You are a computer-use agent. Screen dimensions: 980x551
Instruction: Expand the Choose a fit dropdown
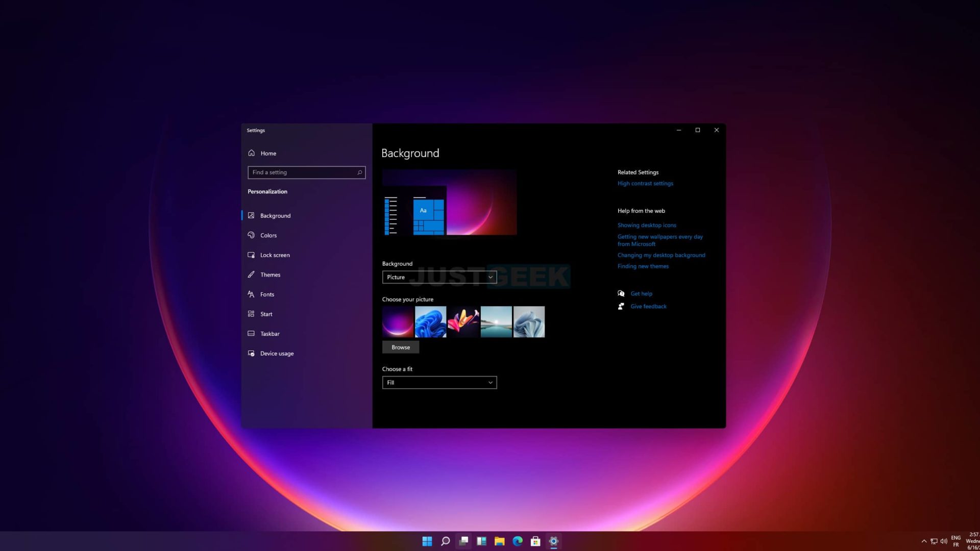pos(439,382)
